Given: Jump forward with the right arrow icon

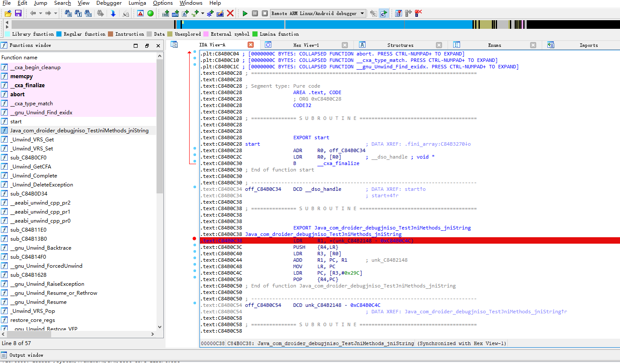Looking at the screenshot, I should [48, 13].
